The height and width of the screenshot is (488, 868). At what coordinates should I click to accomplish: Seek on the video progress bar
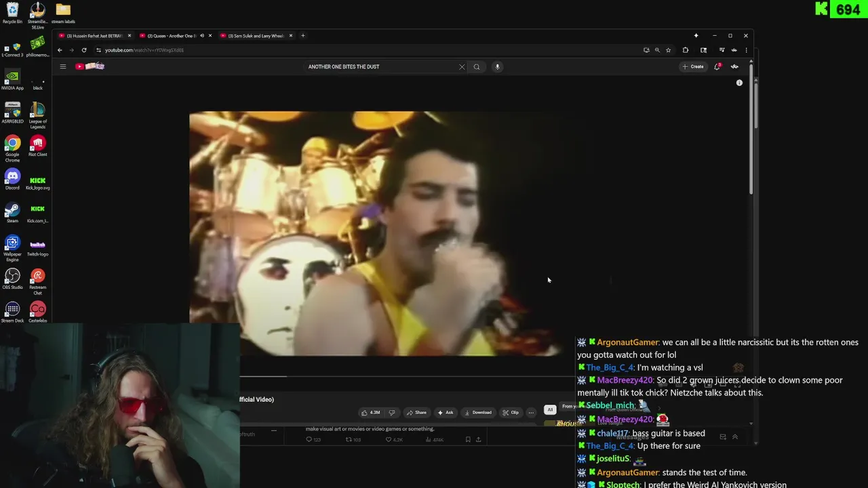point(407,375)
